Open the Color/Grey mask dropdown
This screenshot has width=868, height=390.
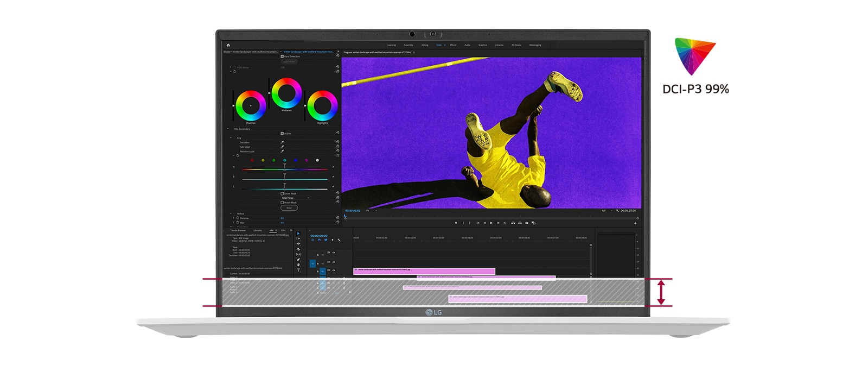(x=296, y=198)
